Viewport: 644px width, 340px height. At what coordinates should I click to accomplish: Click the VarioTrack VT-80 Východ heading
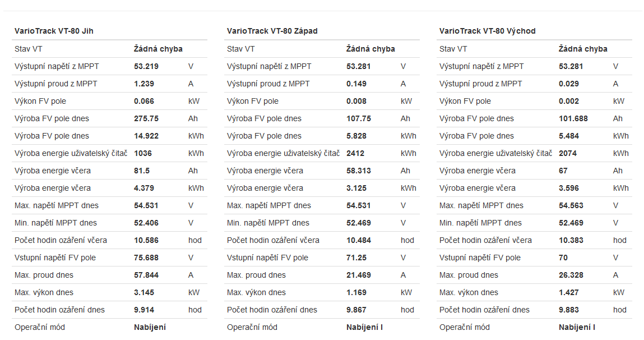pos(487,31)
